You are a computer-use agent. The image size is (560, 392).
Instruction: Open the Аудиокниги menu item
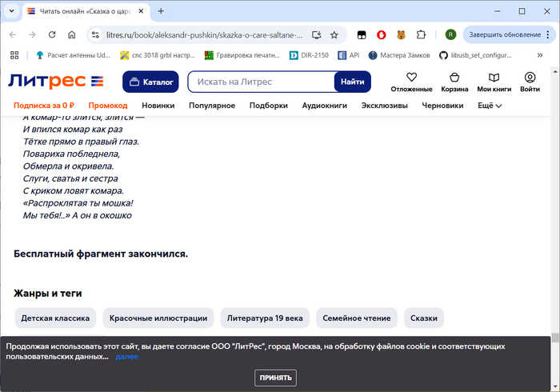324,106
